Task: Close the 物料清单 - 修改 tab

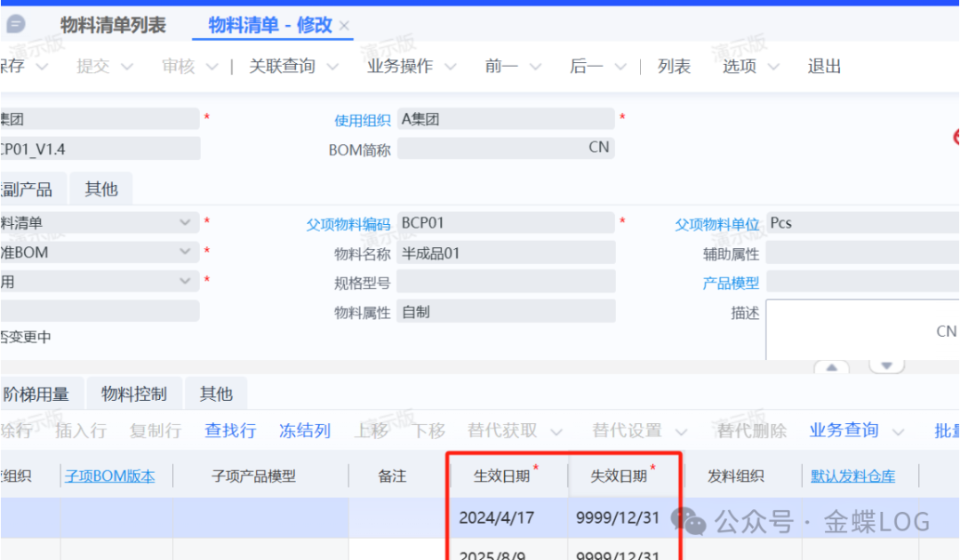Action: click(x=345, y=26)
